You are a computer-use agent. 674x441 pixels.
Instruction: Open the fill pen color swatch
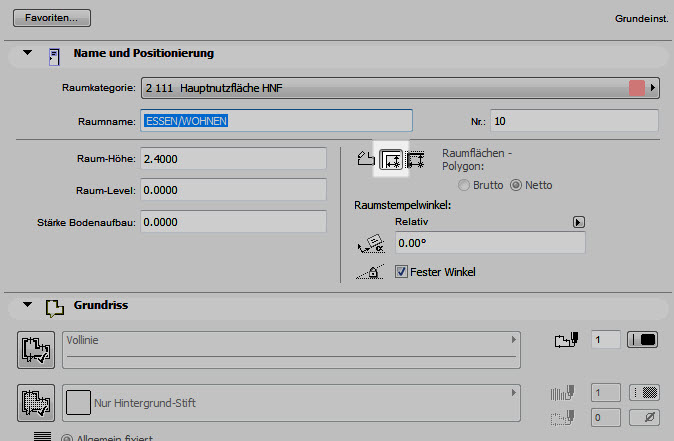(644, 392)
